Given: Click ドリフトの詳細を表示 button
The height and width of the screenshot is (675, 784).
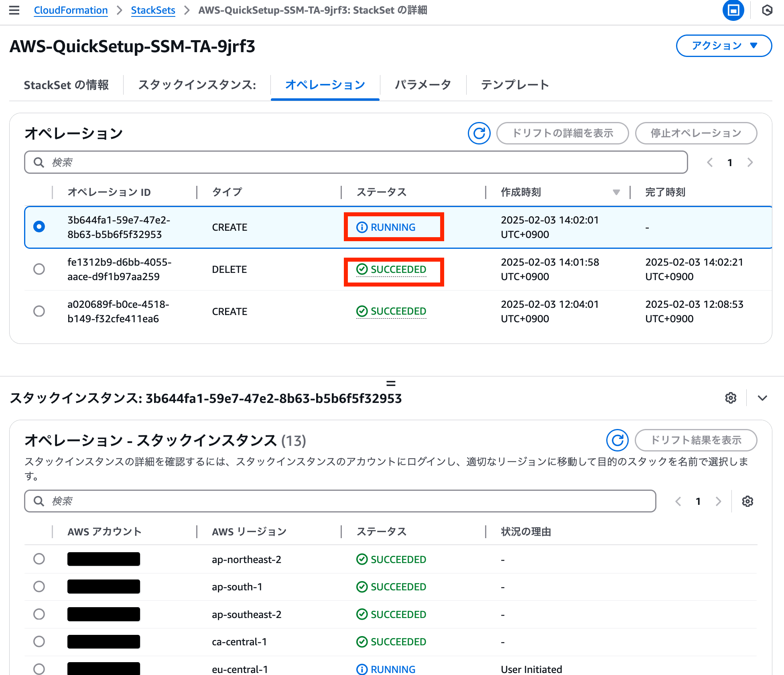Looking at the screenshot, I should (x=563, y=133).
